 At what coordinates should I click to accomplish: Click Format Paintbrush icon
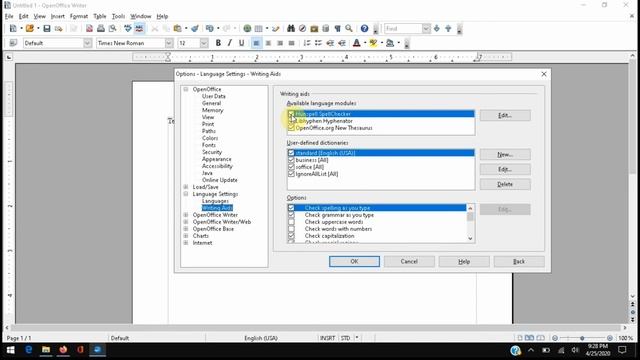click(x=195, y=29)
